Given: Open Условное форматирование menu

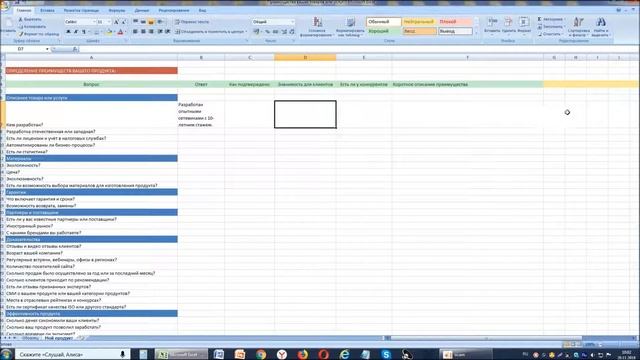Looking at the screenshot, I should tap(317, 27).
